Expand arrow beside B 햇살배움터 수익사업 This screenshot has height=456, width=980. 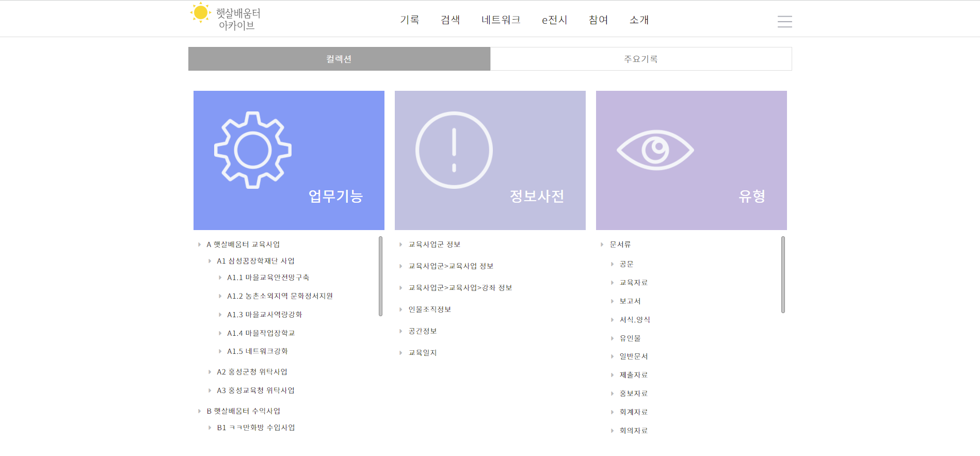pyautogui.click(x=200, y=411)
